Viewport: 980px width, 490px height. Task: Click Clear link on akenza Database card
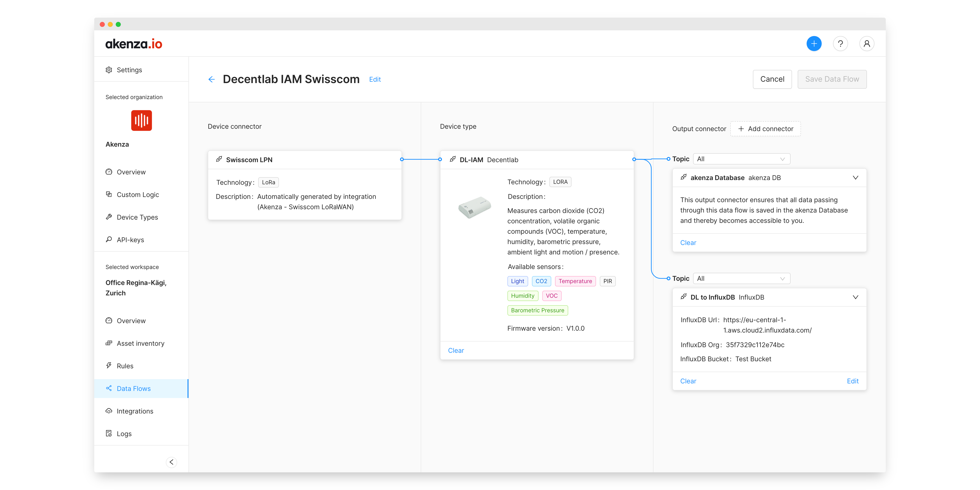(x=688, y=243)
